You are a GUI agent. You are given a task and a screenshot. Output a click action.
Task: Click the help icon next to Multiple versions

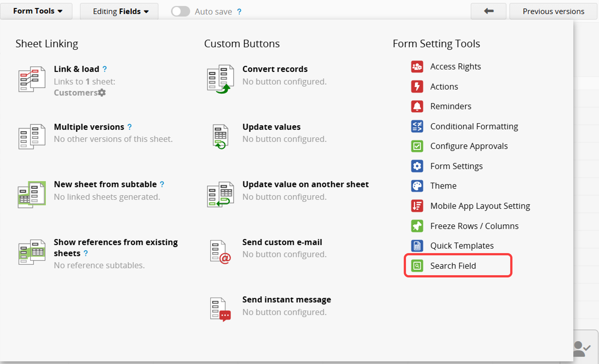tap(130, 127)
